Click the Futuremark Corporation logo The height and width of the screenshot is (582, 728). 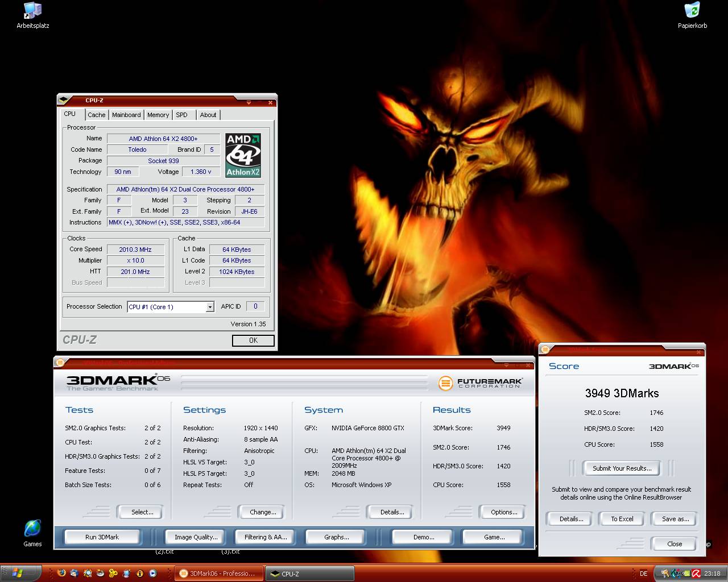pyautogui.click(x=480, y=383)
